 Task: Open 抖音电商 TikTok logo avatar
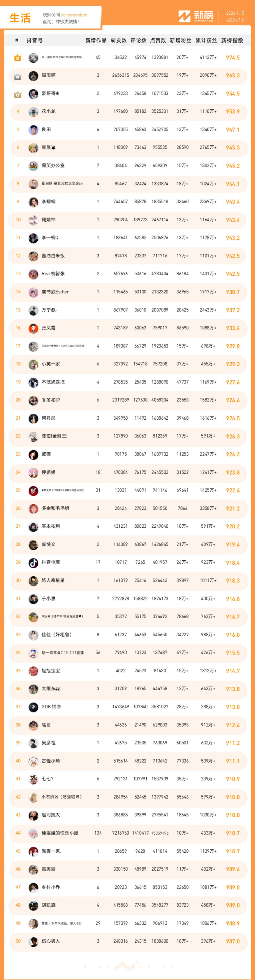(34, 562)
